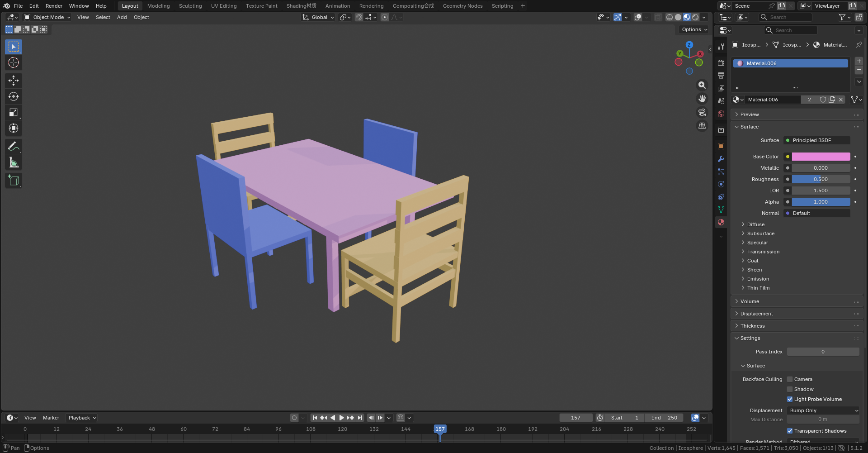The height and width of the screenshot is (453, 868).
Task: Switch to the Geometry Nodes workspace tab
Action: [x=462, y=6]
